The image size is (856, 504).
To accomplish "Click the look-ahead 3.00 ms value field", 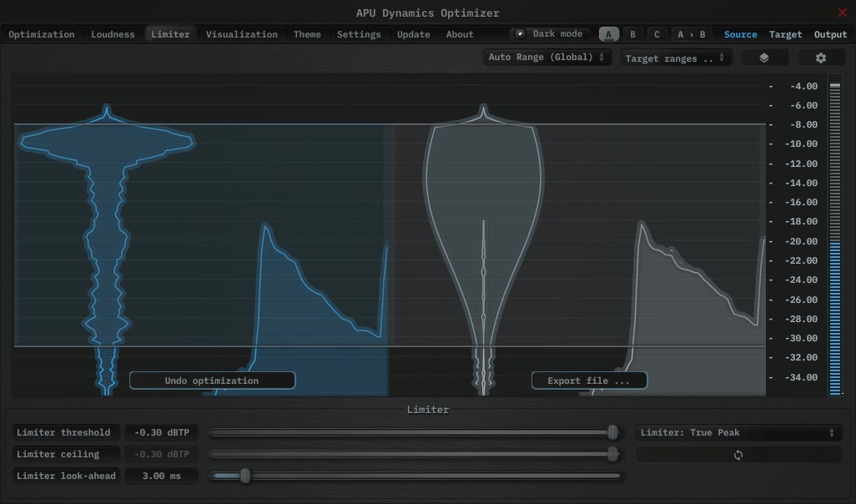I will pos(162,476).
